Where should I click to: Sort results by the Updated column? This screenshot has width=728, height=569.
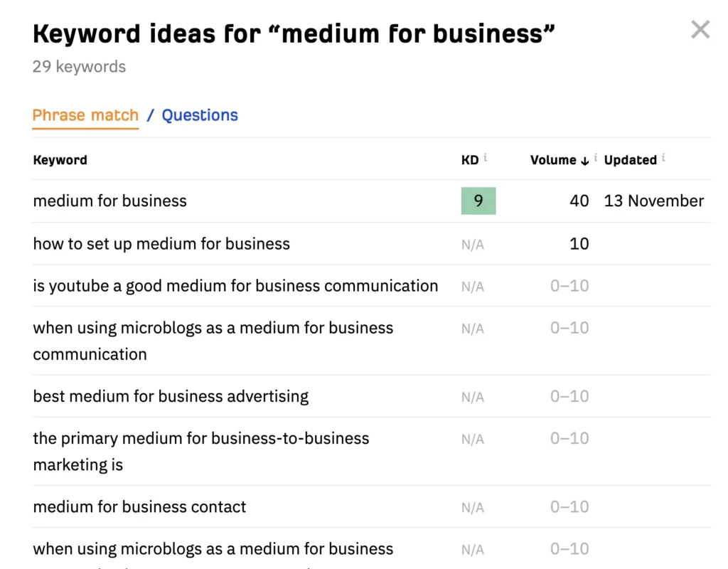click(631, 159)
